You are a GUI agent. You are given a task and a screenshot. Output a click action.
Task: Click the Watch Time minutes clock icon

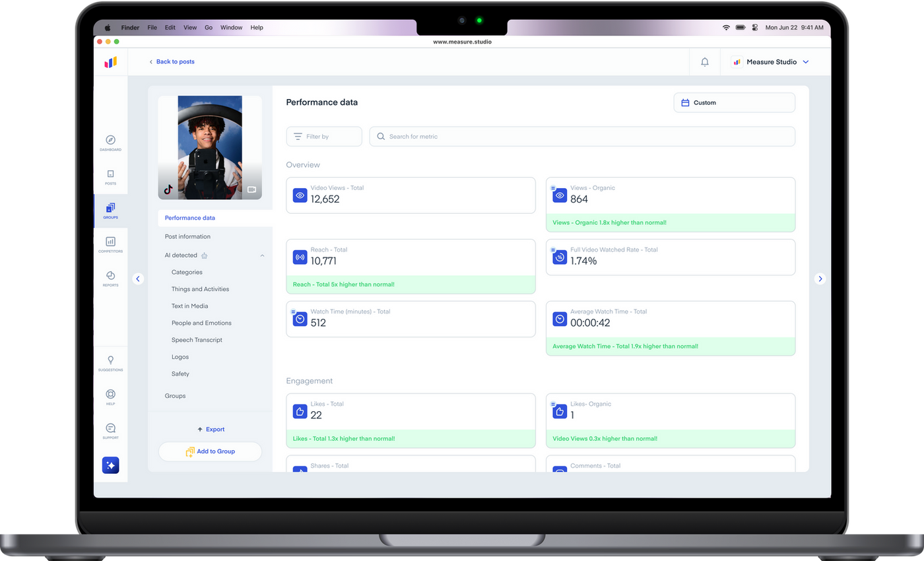coord(300,319)
